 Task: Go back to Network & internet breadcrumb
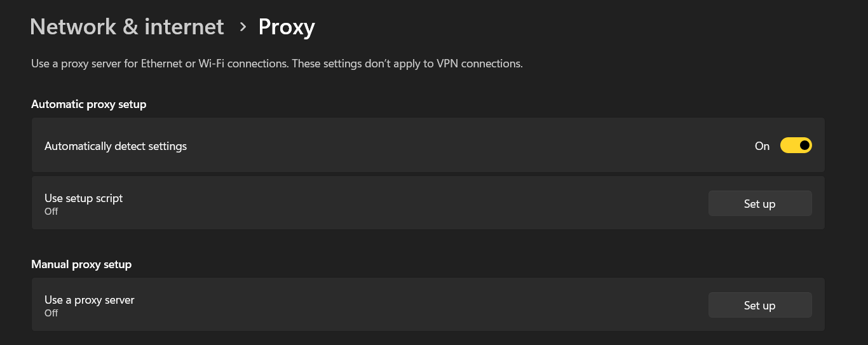[126, 27]
